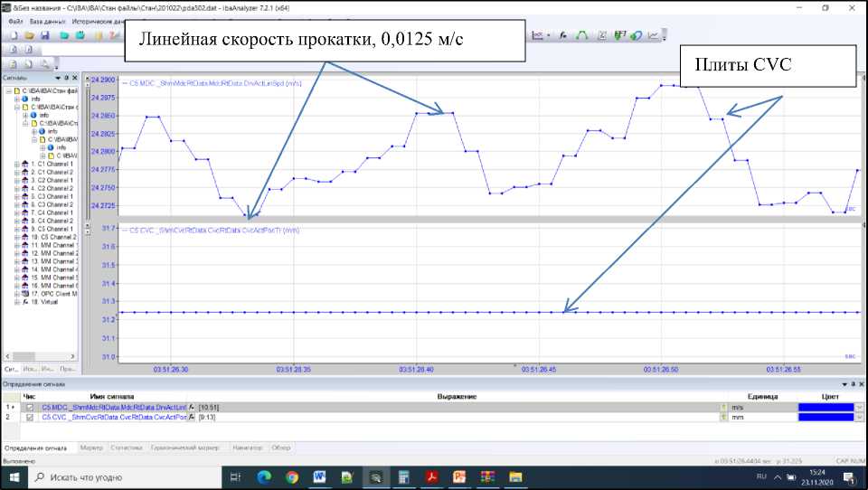
Task: Switch to the Навигатор tab
Action: 248,448
